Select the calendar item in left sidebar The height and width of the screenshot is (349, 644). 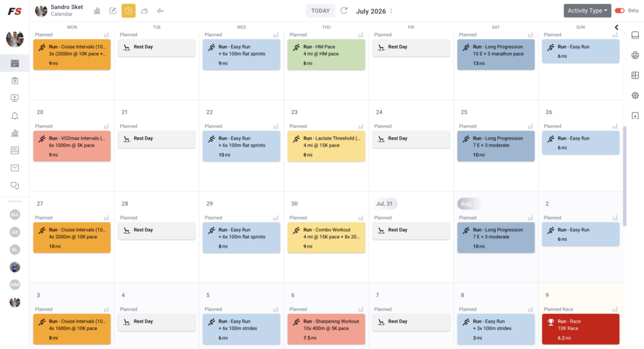[15, 64]
